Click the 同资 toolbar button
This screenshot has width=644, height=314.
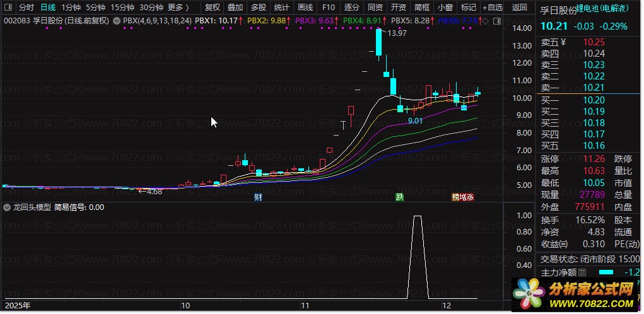(375, 8)
